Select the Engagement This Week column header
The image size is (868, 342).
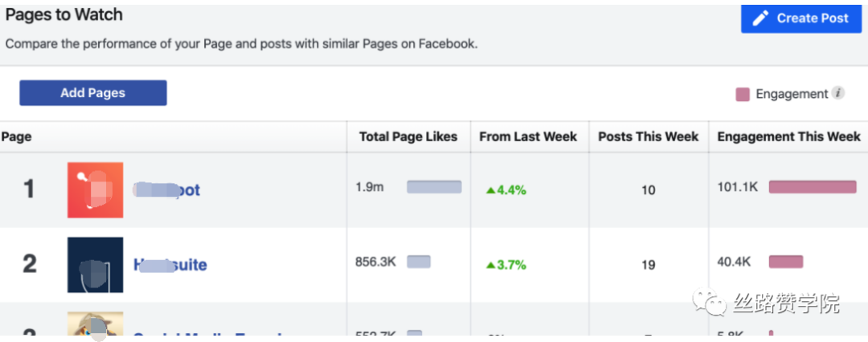[789, 136]
